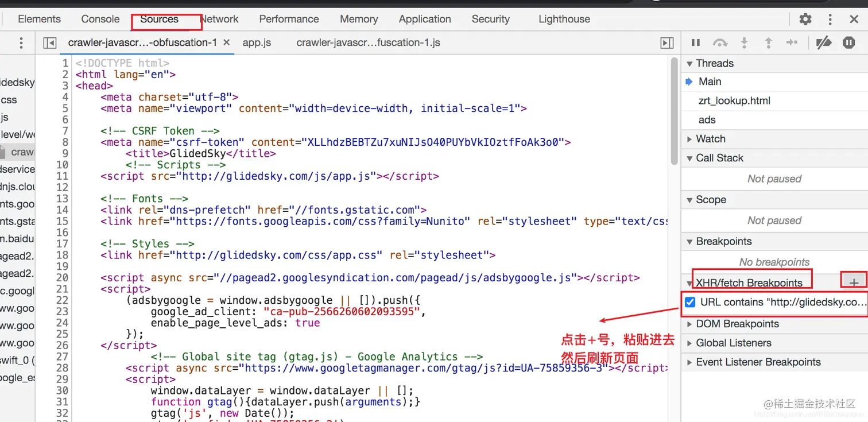Open the Performance tab
The image size is (868, 422).
pos(289,19)
